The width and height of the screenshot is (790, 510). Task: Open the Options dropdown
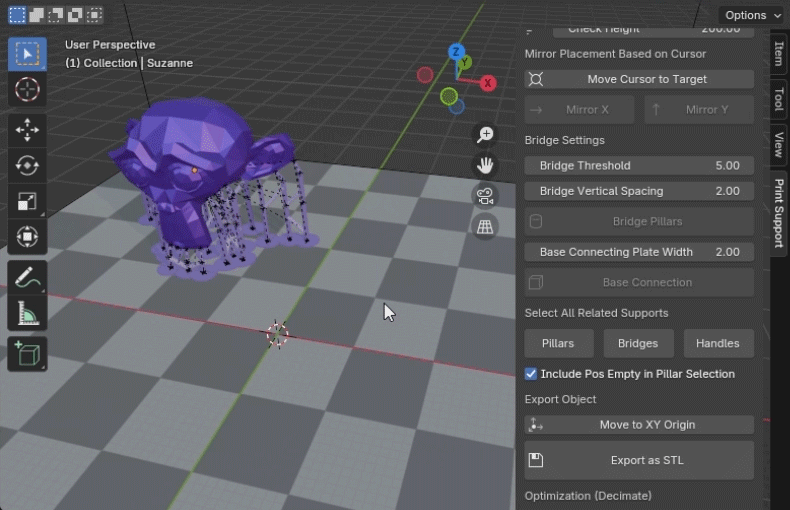point(753,15)
